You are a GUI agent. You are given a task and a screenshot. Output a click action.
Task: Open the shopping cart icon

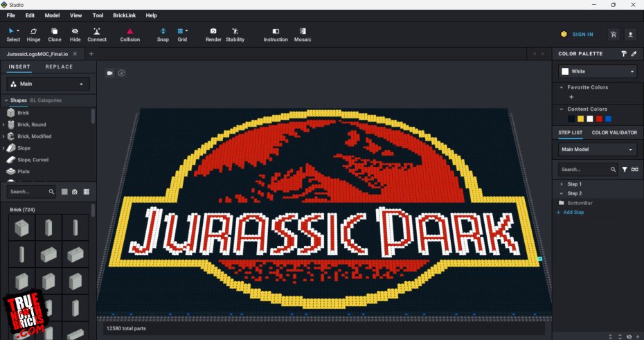click(x=614, y=35)
